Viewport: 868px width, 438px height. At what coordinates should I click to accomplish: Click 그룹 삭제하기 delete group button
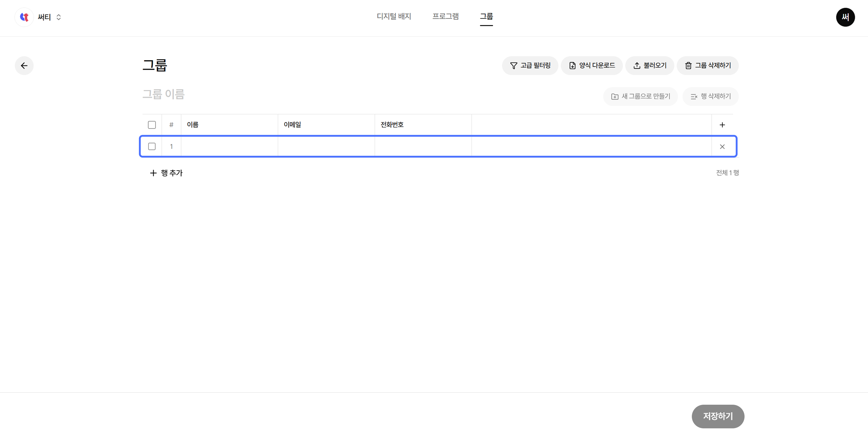click(x=707, y=66)
